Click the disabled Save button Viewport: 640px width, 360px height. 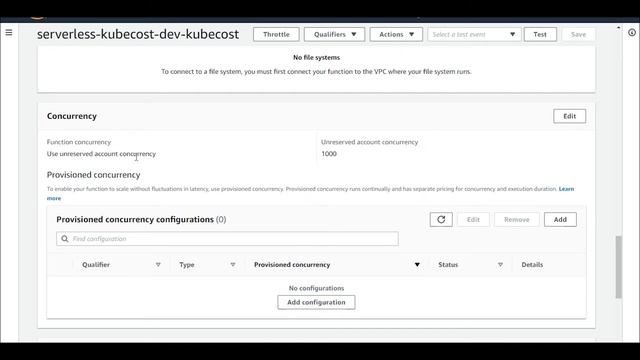(578, 34)
